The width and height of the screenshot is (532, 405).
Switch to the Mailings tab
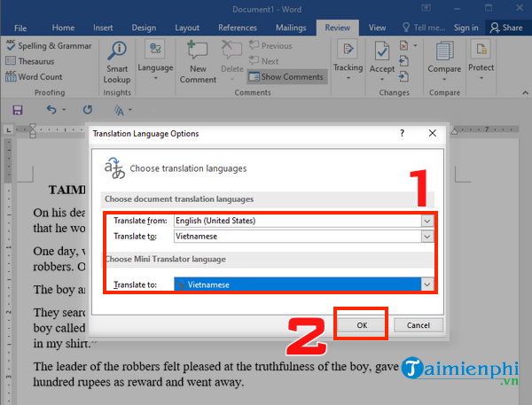(x=291, y=27)
